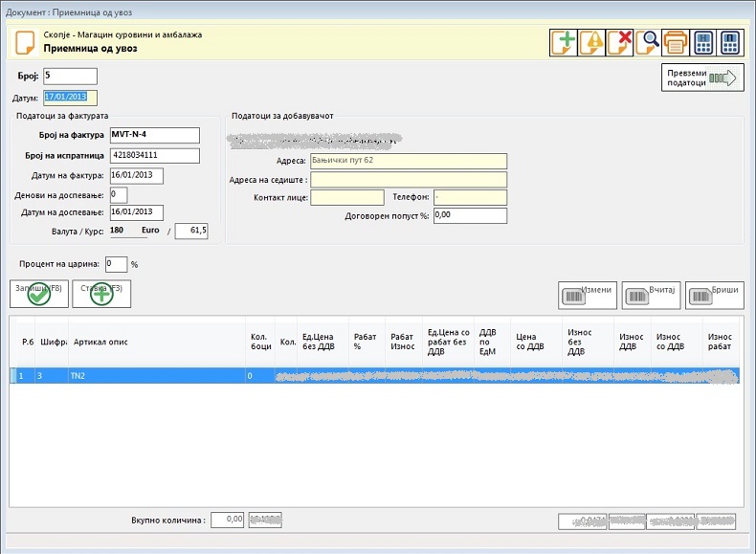
Task: Click the exchange rate field showing 61,5
Action: point(191,231)
